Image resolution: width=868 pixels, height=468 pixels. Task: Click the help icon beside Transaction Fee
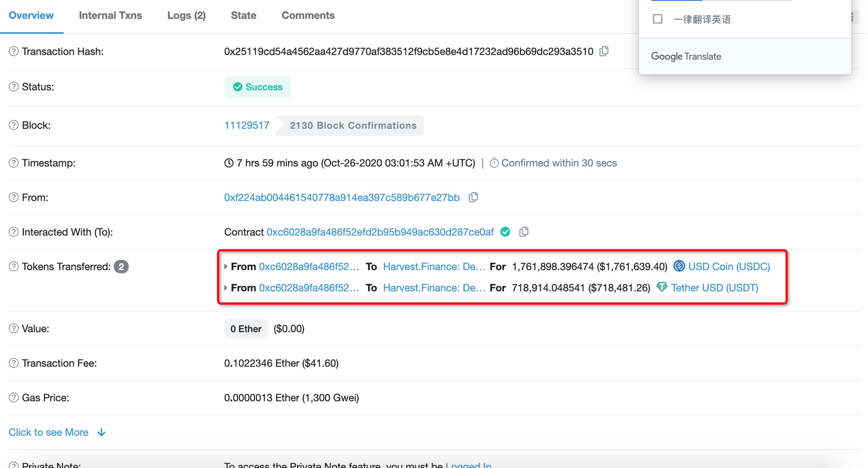pyautogui.click(x=14, y=363)
